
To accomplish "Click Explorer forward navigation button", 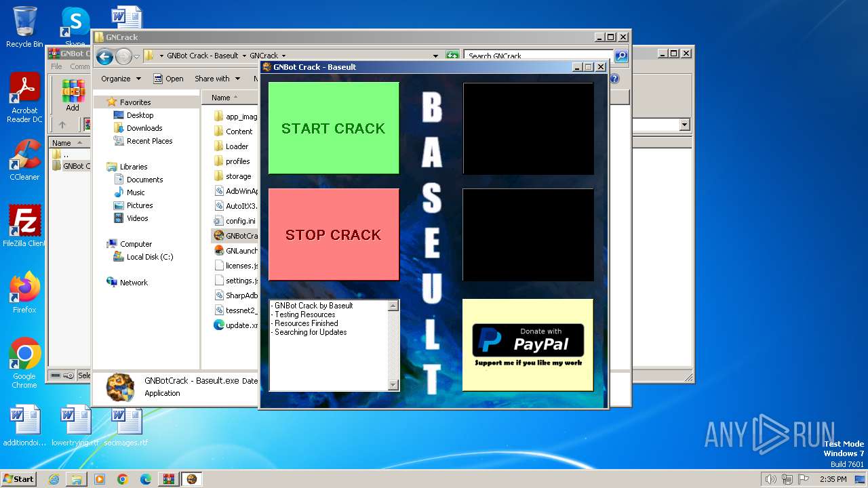I will (123, 56).
